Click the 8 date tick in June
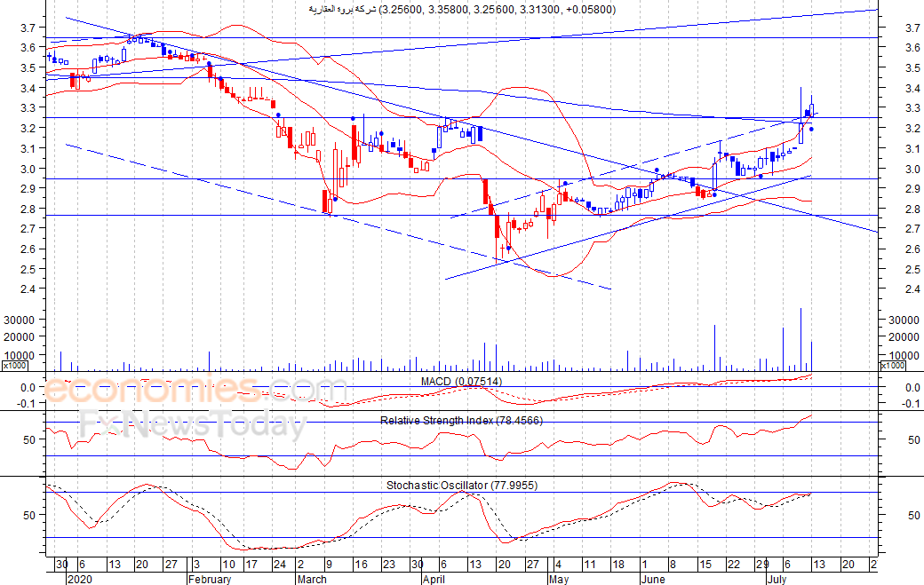924x585 pixels. pos(673,565)
